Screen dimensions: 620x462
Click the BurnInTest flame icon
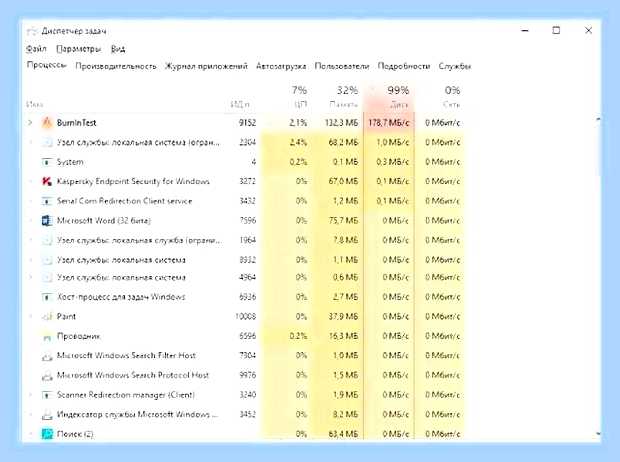click(x=47, y=123)
